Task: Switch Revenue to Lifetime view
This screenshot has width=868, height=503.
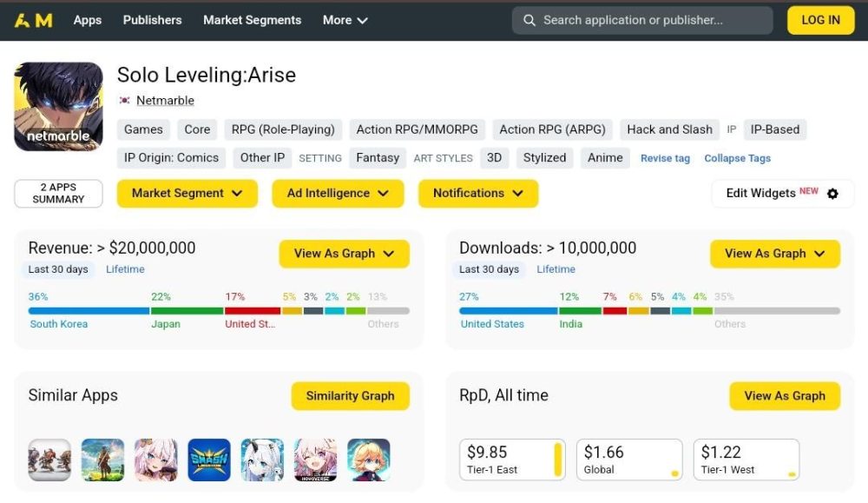Action: pos(125,269)
